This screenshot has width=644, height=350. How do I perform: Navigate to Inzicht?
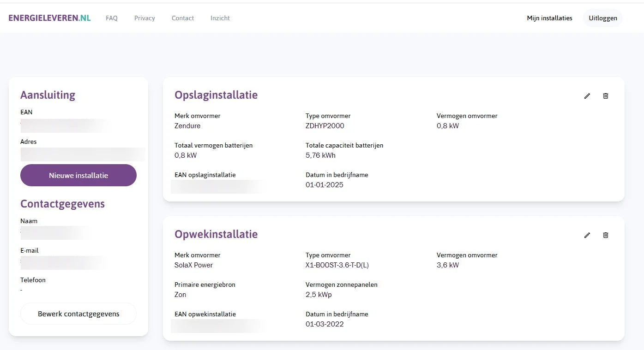point(220,18)
